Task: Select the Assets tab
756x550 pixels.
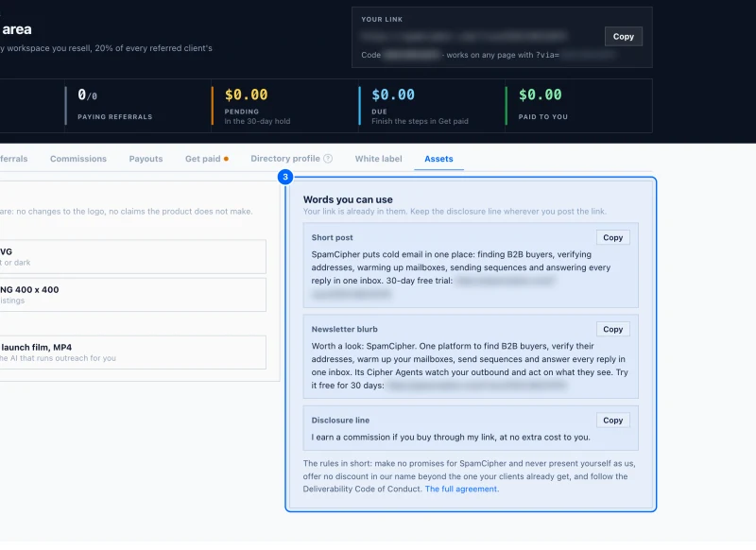Action: point(438,159)
